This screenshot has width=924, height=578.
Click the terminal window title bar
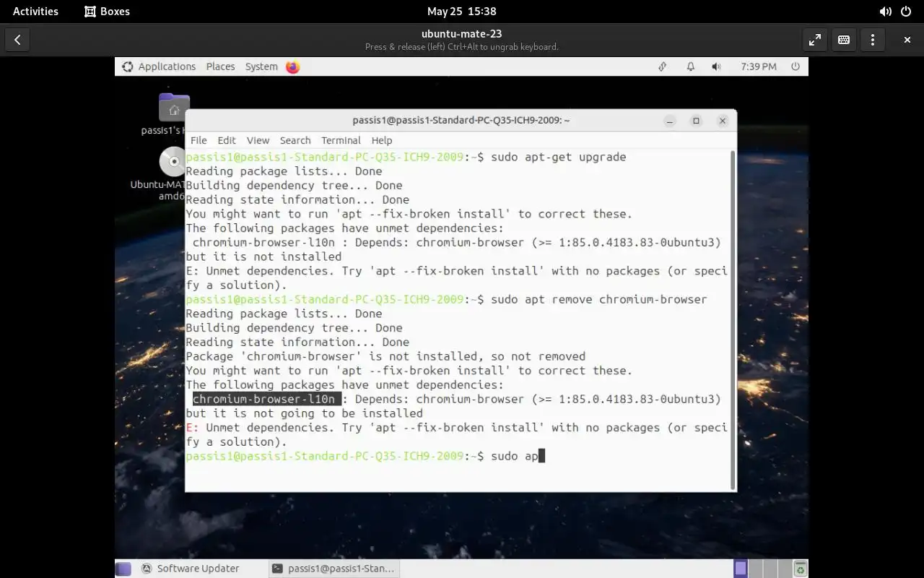click(x=461, y=121)
